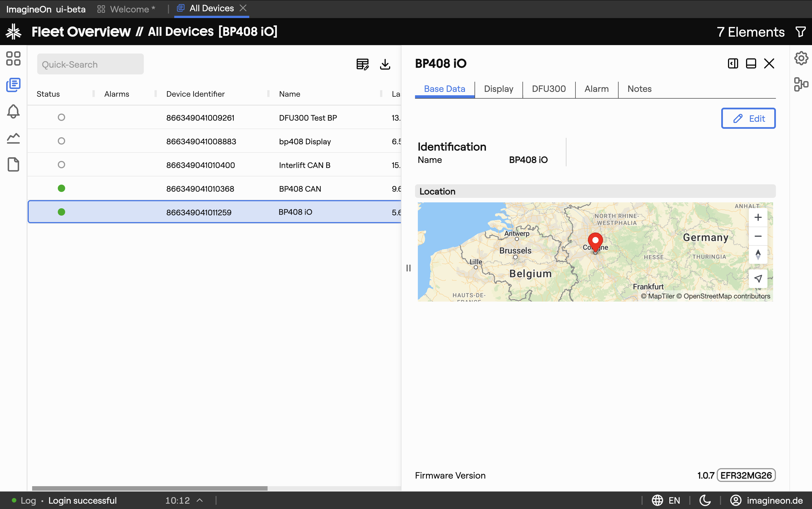812x509 pixels.
Task: Open settings gear on right rail
Action: (801, 58)
